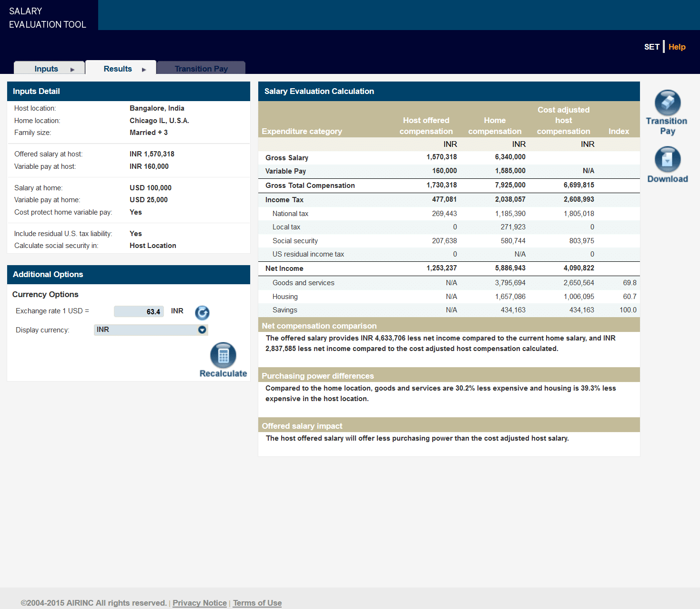Click the Gross Total Compensation row label
Viewport: 700px width, 609px height.
pyautogui.click(x=310, y=186)
